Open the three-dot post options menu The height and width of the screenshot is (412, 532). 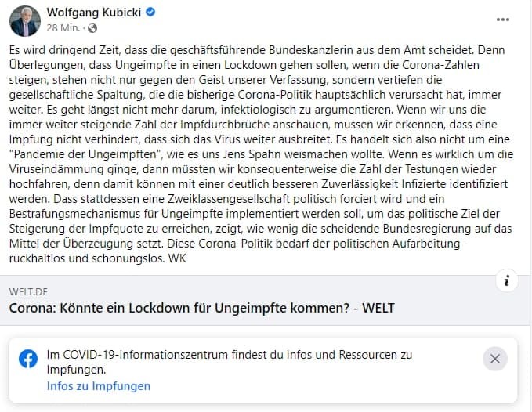click(502, 20)
